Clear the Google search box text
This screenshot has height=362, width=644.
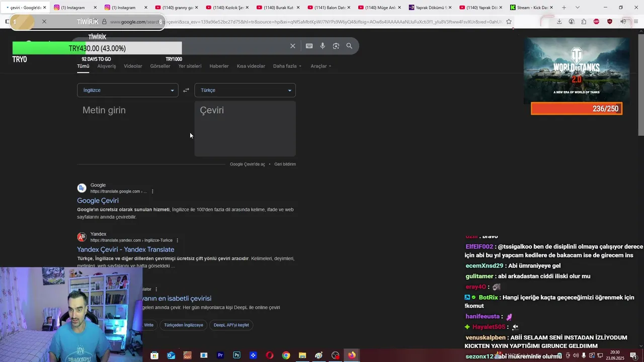click(x=293, y=46)
